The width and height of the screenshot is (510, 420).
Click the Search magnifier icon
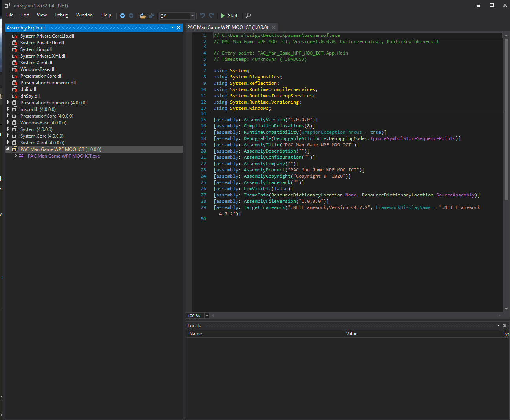tap(248, 16)
